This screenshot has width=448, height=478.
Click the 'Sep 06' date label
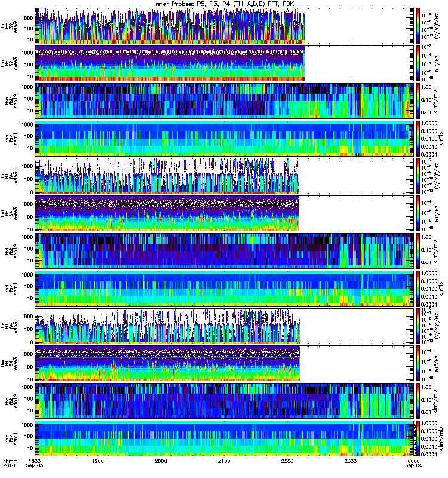click(x=413, y=466)
